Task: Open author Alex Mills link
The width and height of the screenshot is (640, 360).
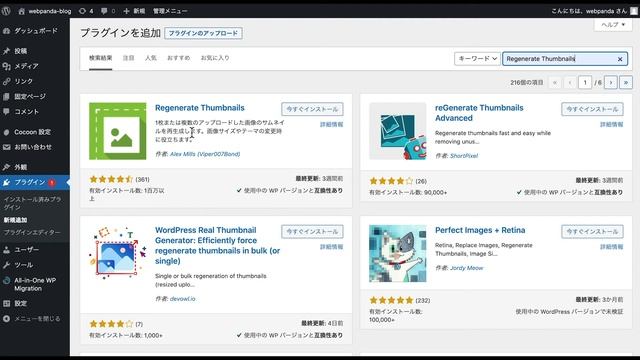Action: coord(205,154)
